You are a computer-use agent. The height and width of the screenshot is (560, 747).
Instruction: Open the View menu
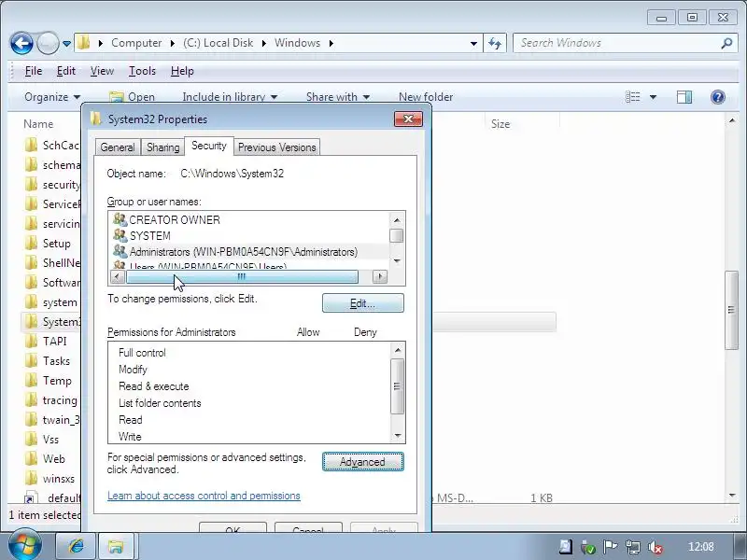(102, 71)
